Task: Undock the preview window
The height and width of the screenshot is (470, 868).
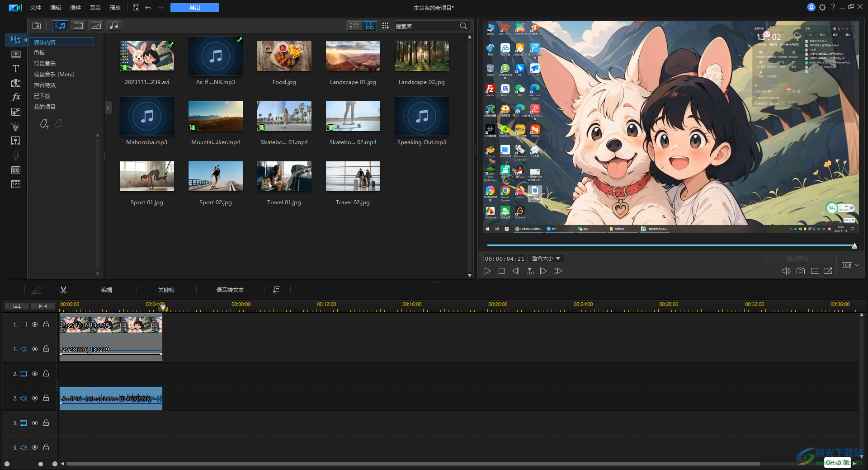Action: [x=828, y=271]
